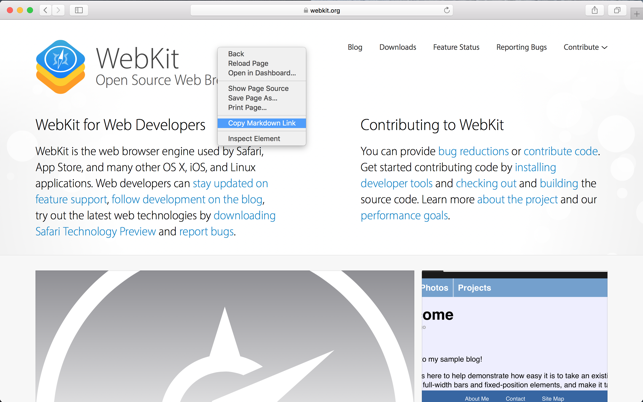The image size is (643, 402).
Task: Open the Share button in toolbar
Action: (595, 10)
